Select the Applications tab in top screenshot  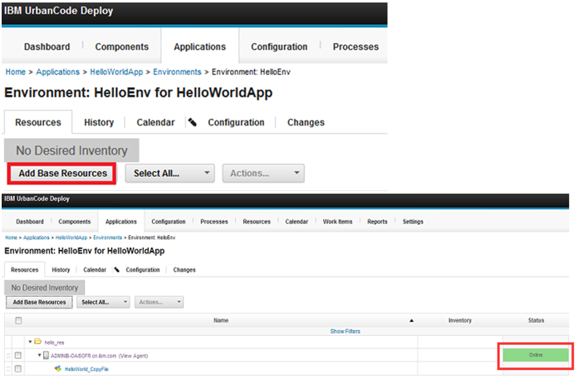click(200, 47)
